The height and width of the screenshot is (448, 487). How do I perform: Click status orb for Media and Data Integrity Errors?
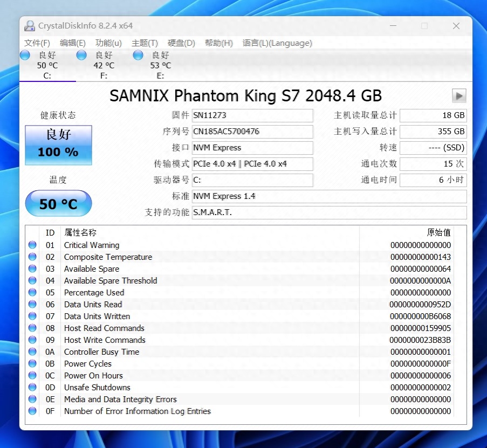(x=32, y=399)
